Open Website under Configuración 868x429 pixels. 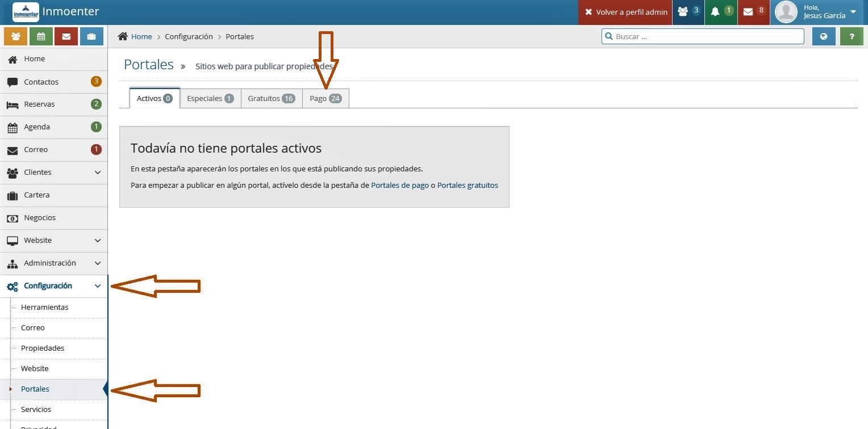(53, 369)
